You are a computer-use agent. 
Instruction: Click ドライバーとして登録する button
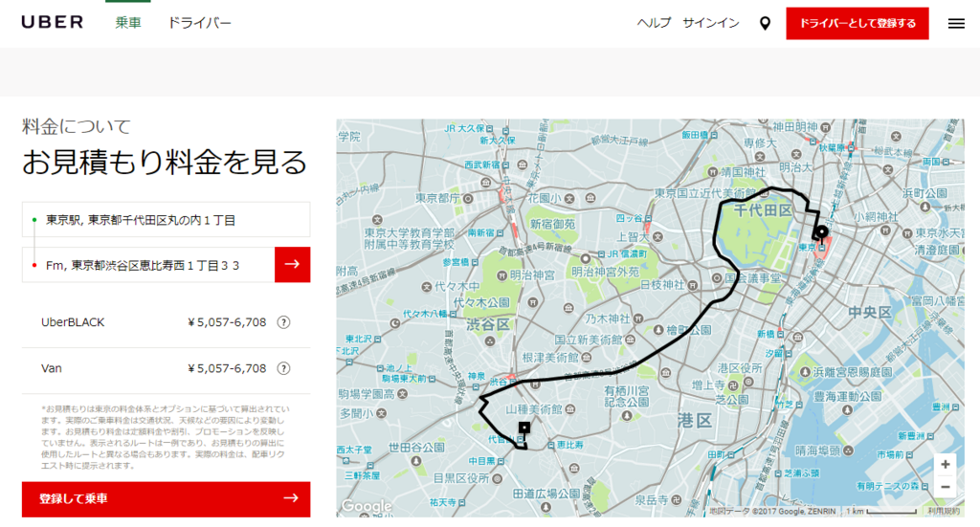coord(857,23)
